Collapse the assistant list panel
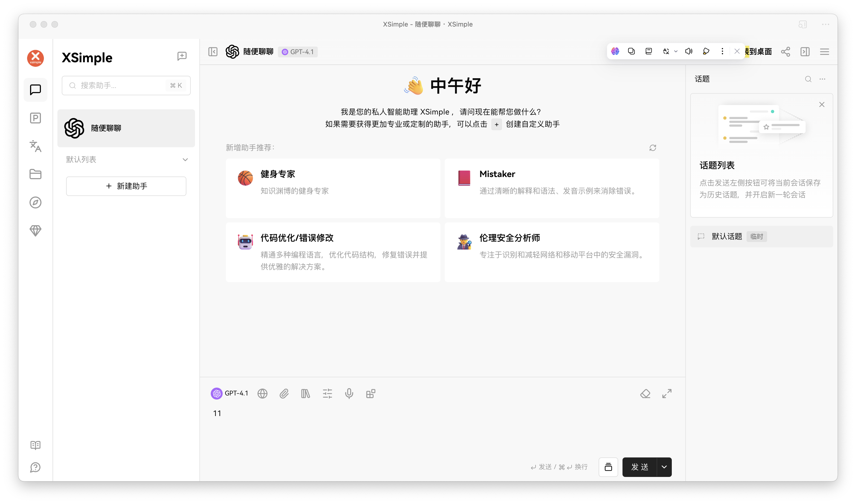This screenshot has height=504, width=856. 213,52
